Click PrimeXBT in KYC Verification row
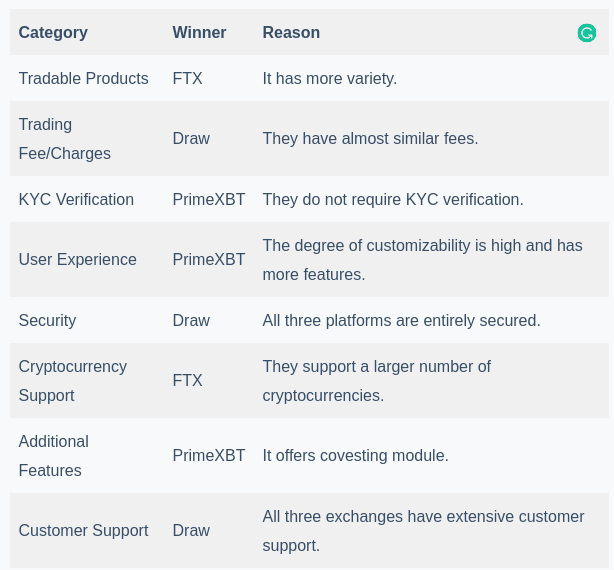The image size is (614, 570). coord(209,199)
